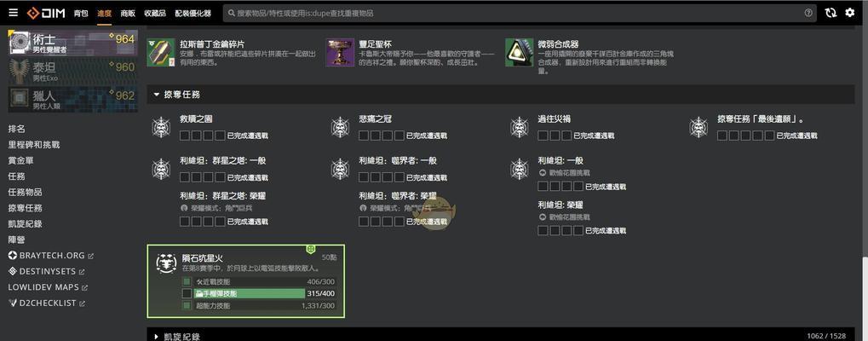Jump to 里程碑和挑戰 in sidebar
Viewport: 868px width, 341px height.
point(34,144)
